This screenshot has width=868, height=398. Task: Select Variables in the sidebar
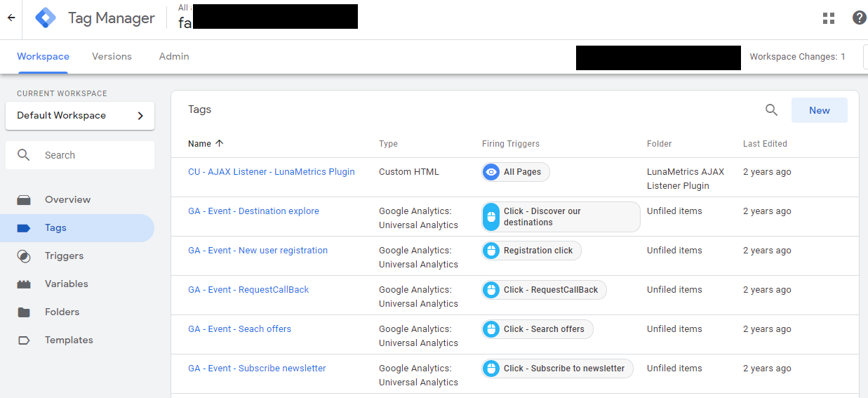point(77,284)
